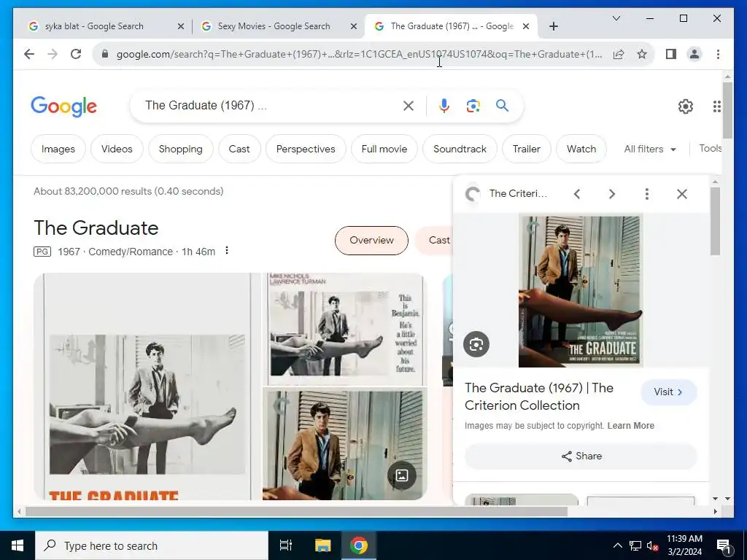Close the 'syka blat' tab
This screenshot has height=560, width=747.
(181, 27)
